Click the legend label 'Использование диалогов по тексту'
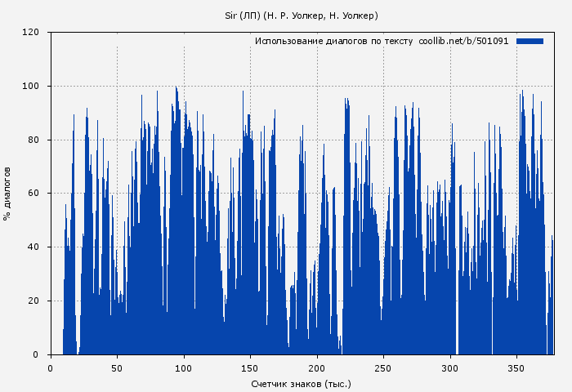572x392 pixels. 333,41
